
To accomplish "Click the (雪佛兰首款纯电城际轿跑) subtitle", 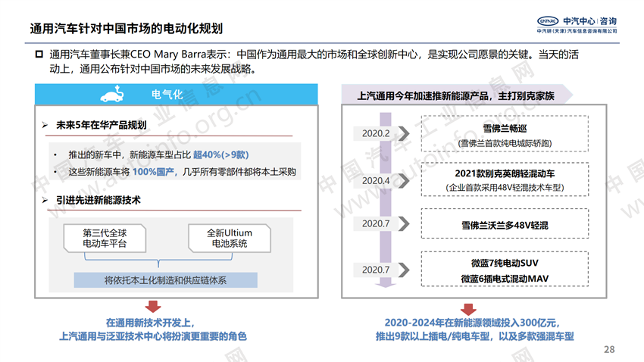I will click(505, 143).
